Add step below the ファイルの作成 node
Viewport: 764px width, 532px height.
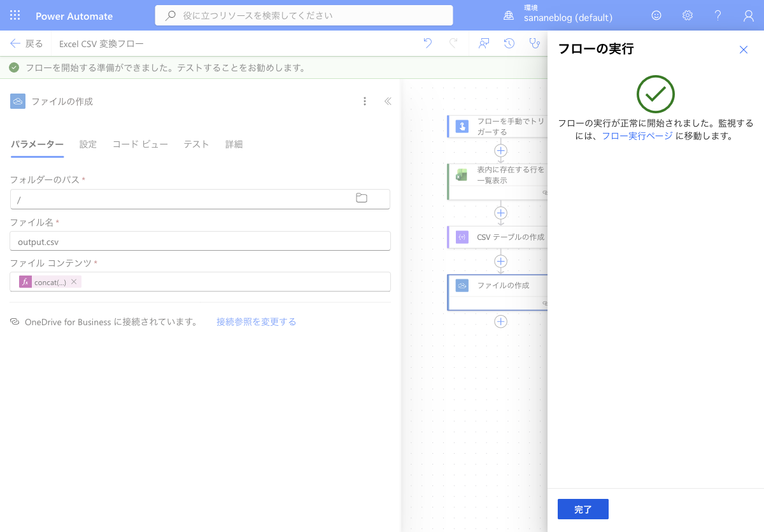501,321
